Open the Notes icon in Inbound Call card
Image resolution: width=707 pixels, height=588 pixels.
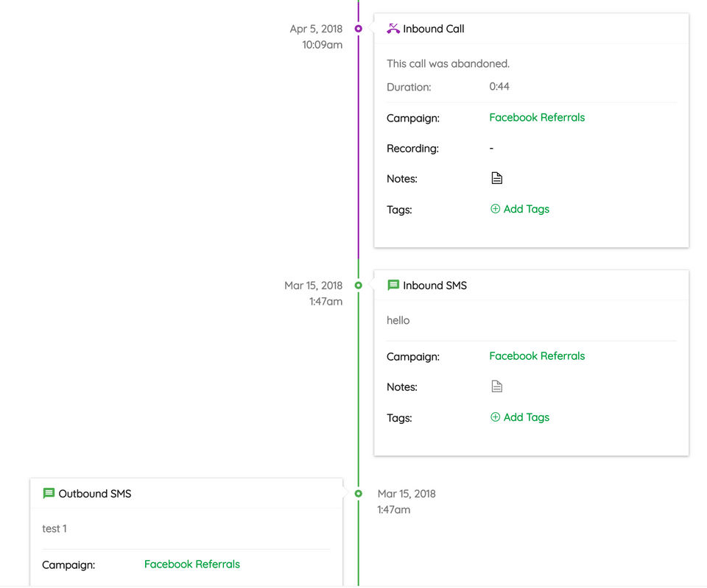click(x=497, y=178)
